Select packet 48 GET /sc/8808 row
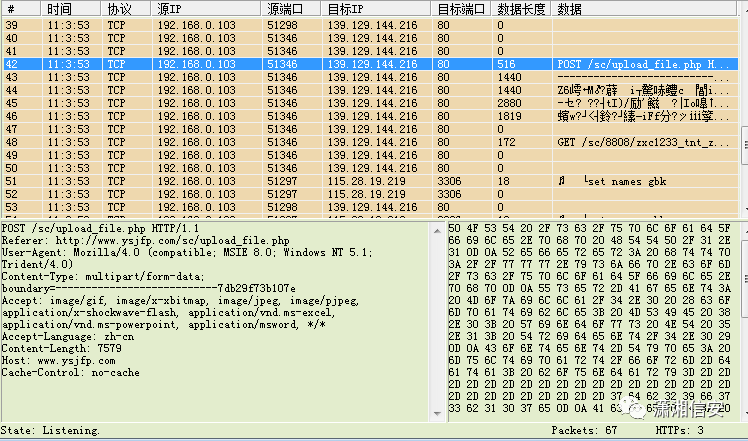Viewport: 748px width, 441px height. tap(370, 142)
